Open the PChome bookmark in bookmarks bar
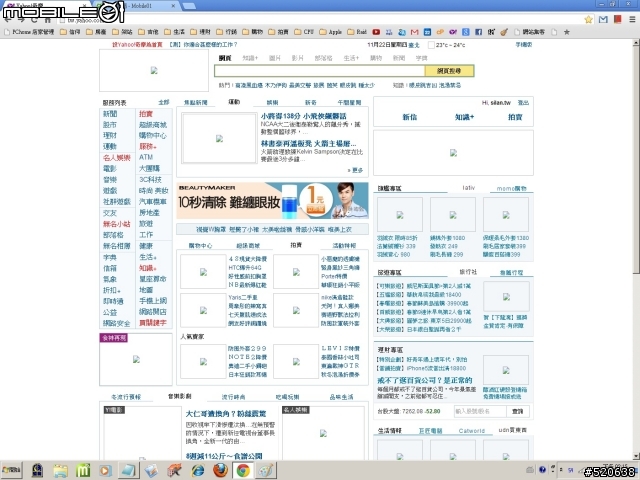The image size is (640, 480). (29, 32)
